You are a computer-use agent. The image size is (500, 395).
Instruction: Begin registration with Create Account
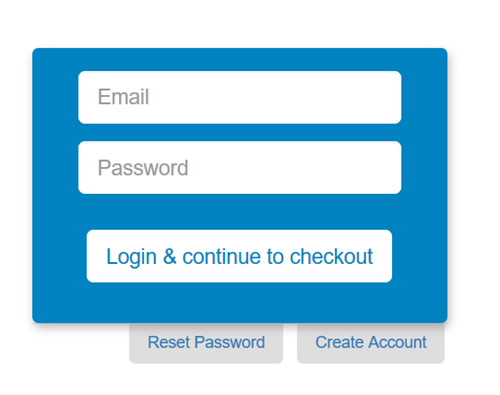(x=371, y=343)
